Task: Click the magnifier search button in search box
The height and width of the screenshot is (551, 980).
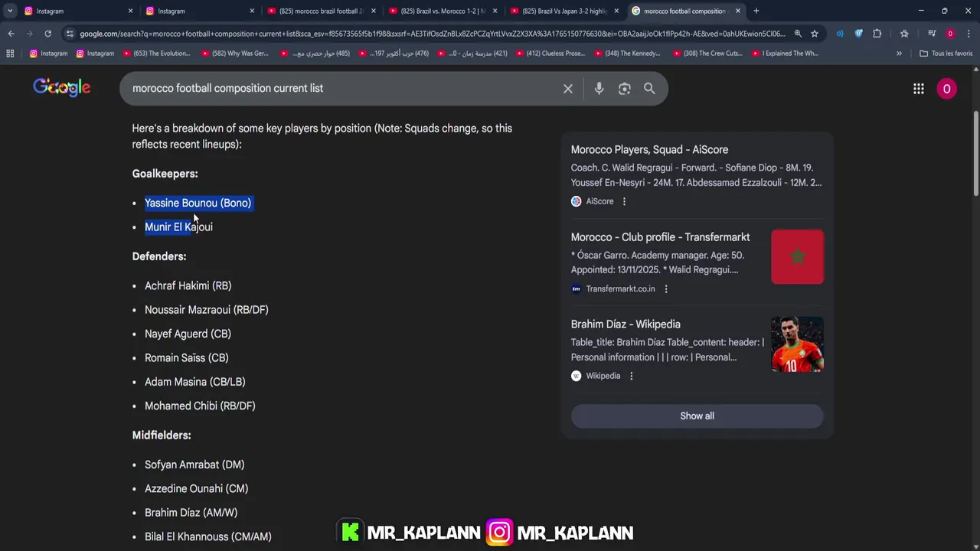Action: [649, 89]
